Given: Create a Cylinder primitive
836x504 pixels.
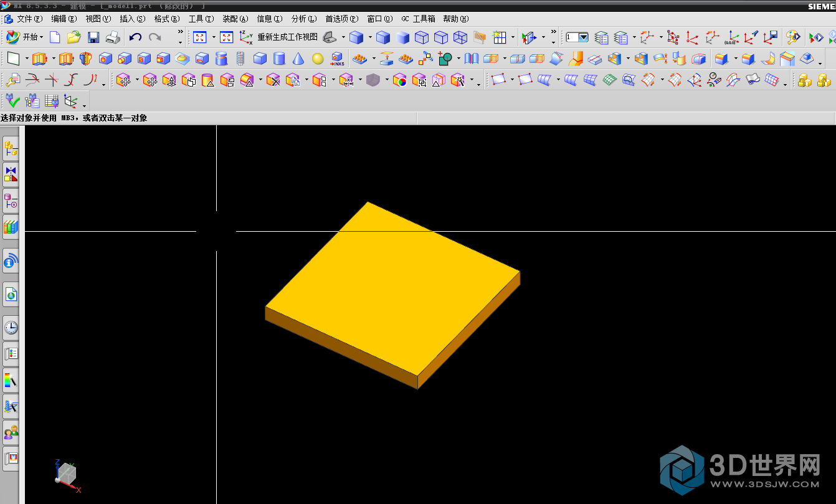Looking at the screenshot, I should pyautogui.click(x=279, y=59).
